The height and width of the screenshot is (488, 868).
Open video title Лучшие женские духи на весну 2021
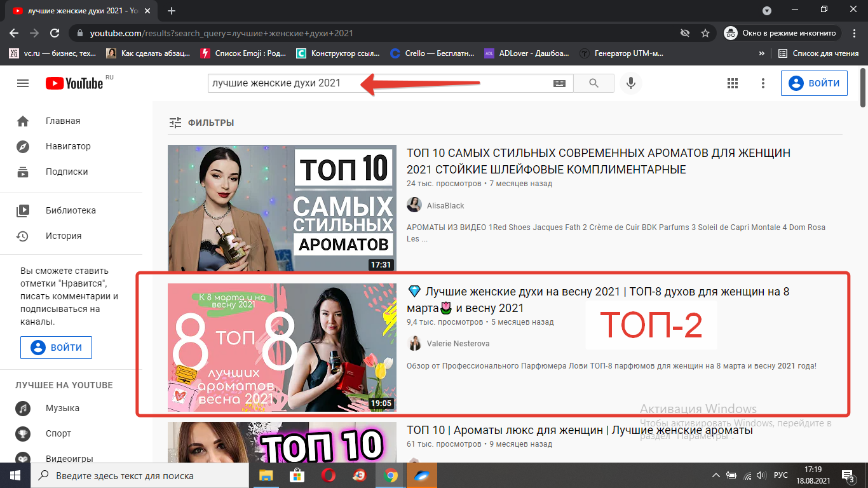coord(598,300)
